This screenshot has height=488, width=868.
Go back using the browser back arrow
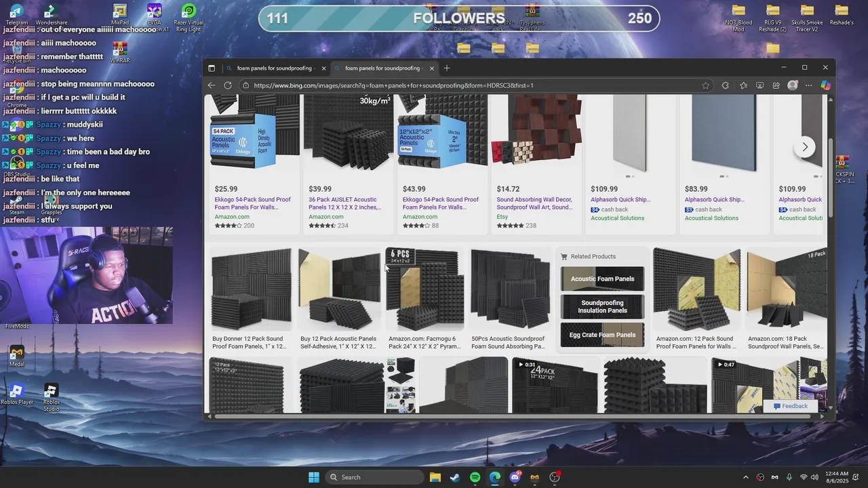click(212, 85)
